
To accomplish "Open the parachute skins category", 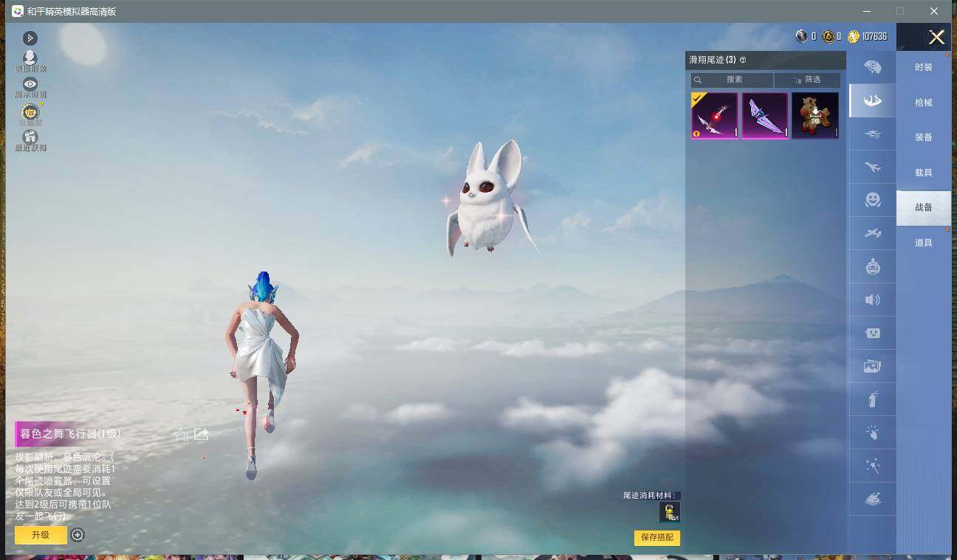I will pyautogui.click(x=872, y=67).
